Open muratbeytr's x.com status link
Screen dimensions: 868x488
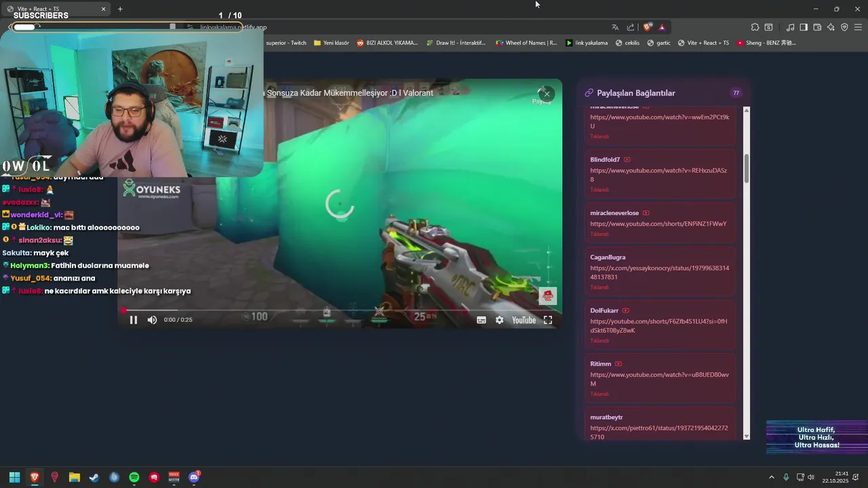(x=659, y=432)
